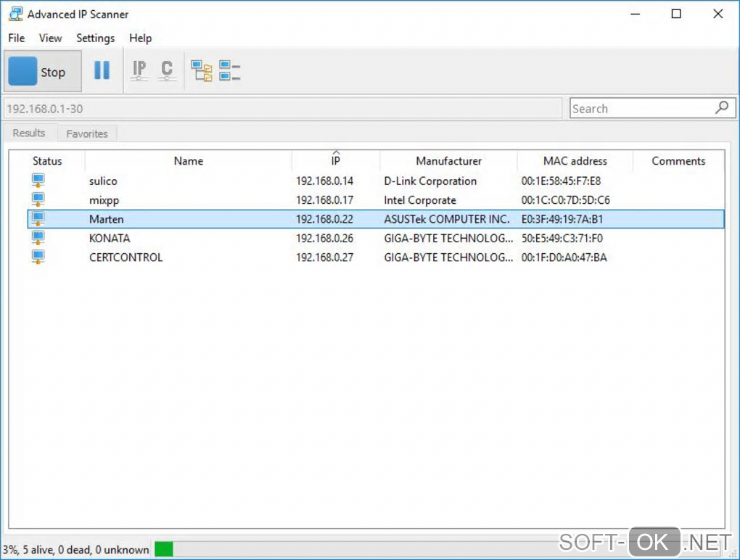Click D-Link Corporation manufacturer cell
This screenshot has height=560, width=740.
click(x=430, y=181)
